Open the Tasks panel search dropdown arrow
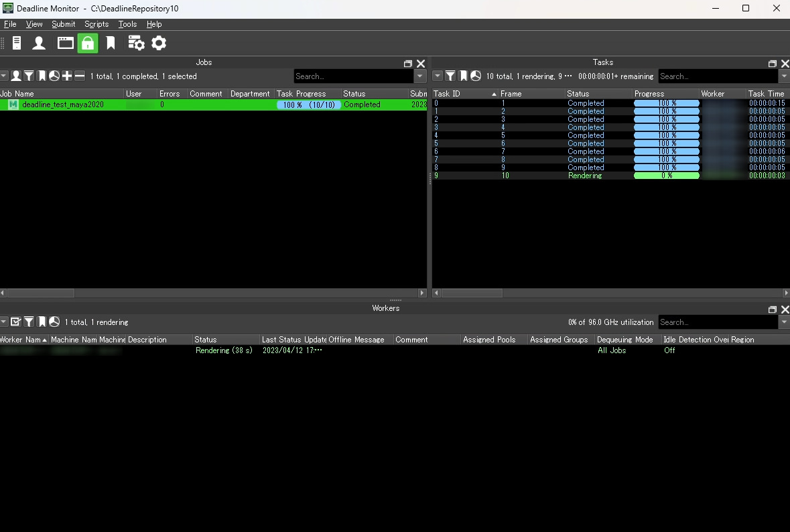790x532 pixels. pyautogui.click(x=784, y=76)
